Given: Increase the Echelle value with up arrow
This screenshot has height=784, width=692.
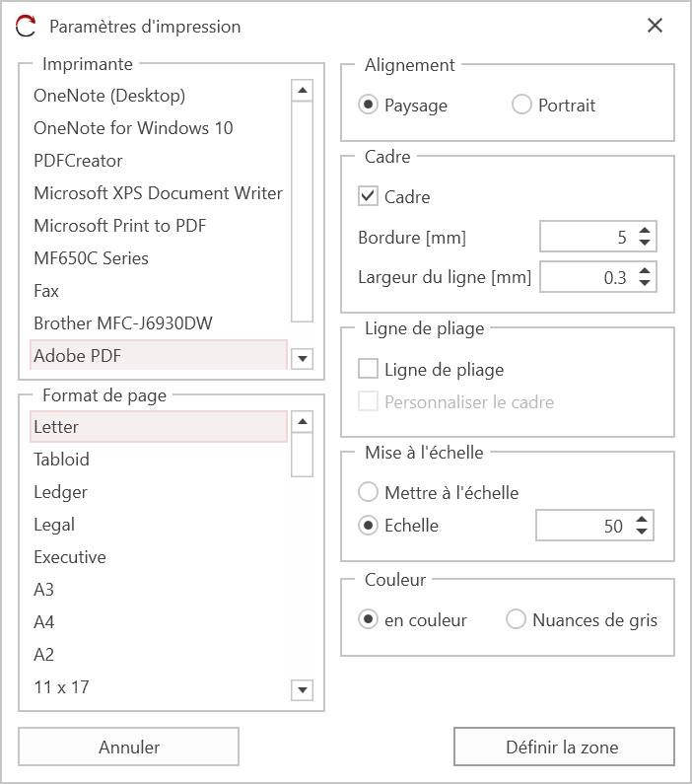Looking at the screenshot, I should (x=641, y=520).
